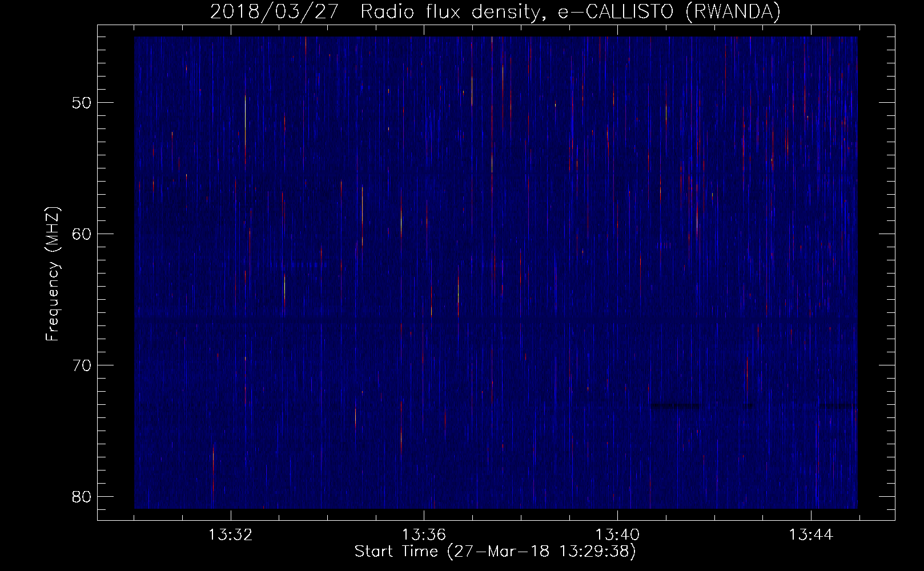This screenshot has width=924, height=571.
Task: Click the 13:32 time tick label
Action: 230,535
